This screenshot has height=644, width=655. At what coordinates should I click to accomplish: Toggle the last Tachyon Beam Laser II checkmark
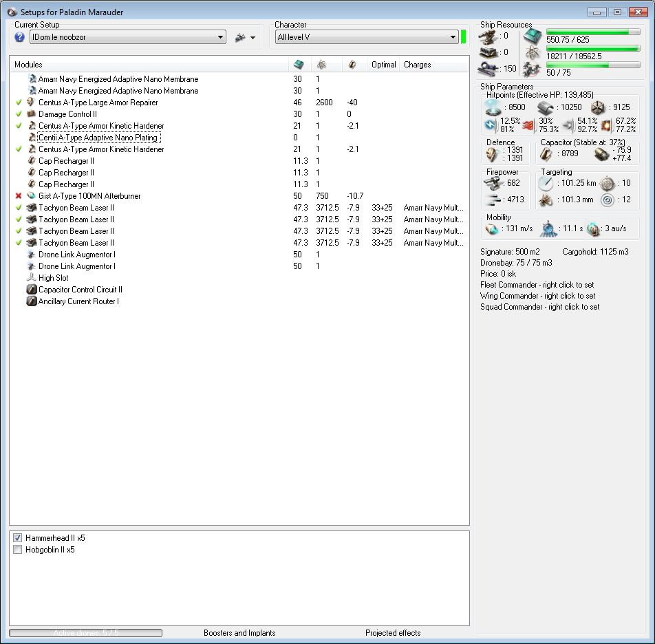pyautogui.click(x=19, y=243)
